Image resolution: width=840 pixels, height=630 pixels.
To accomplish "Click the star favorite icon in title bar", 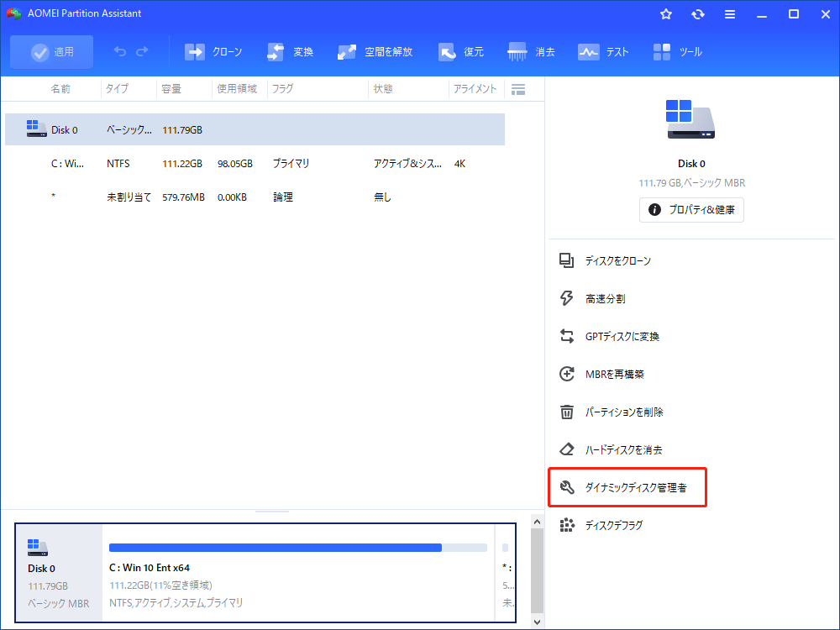I will (x=666, y=14).
